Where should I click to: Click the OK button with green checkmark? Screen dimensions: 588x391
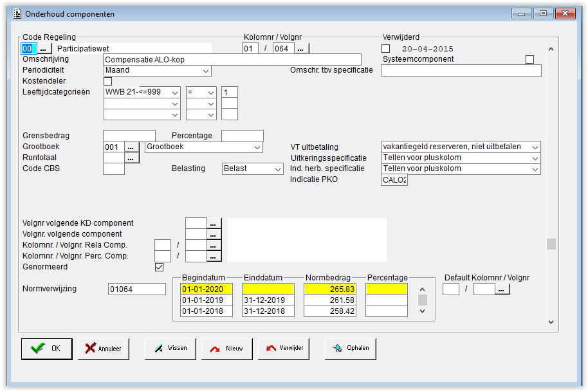[x=47, y=349]
